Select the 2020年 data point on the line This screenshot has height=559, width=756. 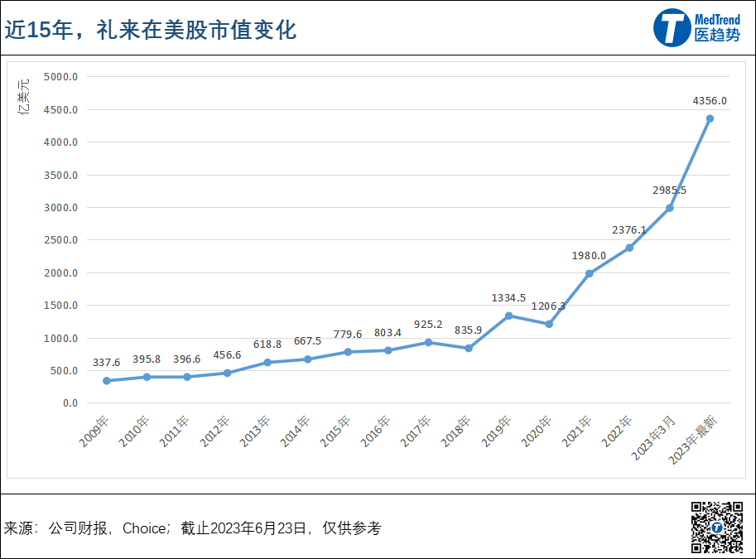(549, 324)
